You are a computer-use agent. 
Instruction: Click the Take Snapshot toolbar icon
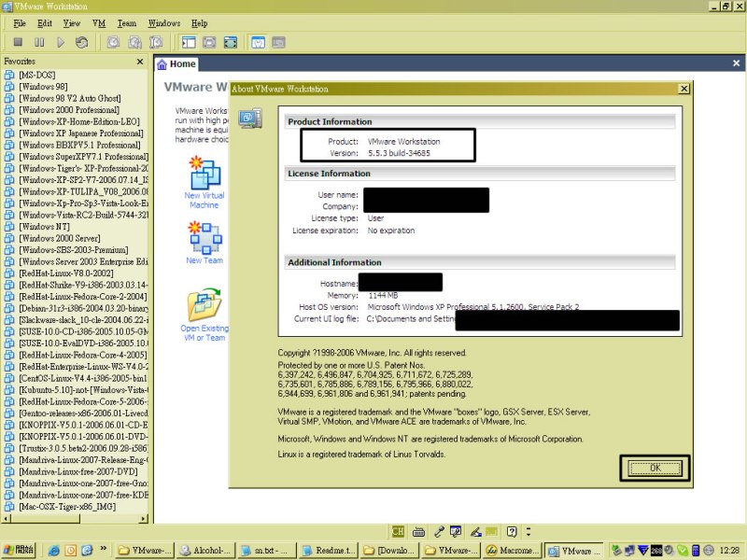113,42
